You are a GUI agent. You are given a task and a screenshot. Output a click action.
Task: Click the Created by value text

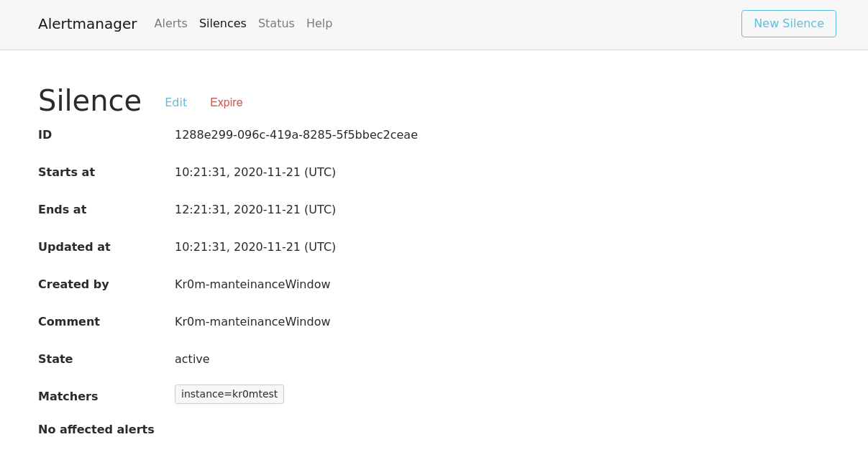click(x=252, y=285)
